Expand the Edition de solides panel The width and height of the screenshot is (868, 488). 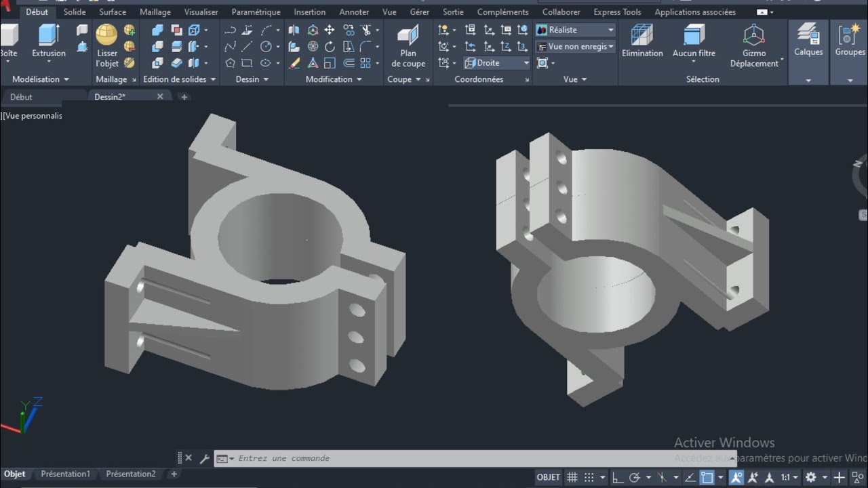[180, 79]
